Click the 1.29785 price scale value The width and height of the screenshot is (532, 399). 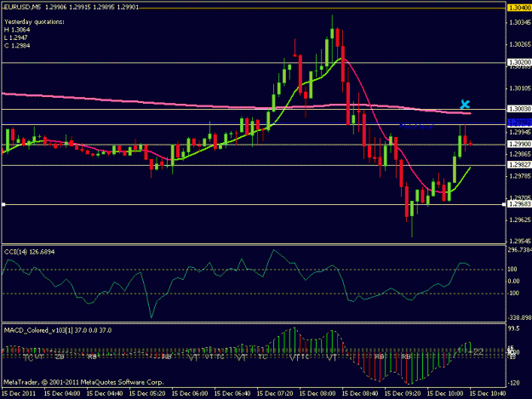pyautogui.click(x=520, y=176)
